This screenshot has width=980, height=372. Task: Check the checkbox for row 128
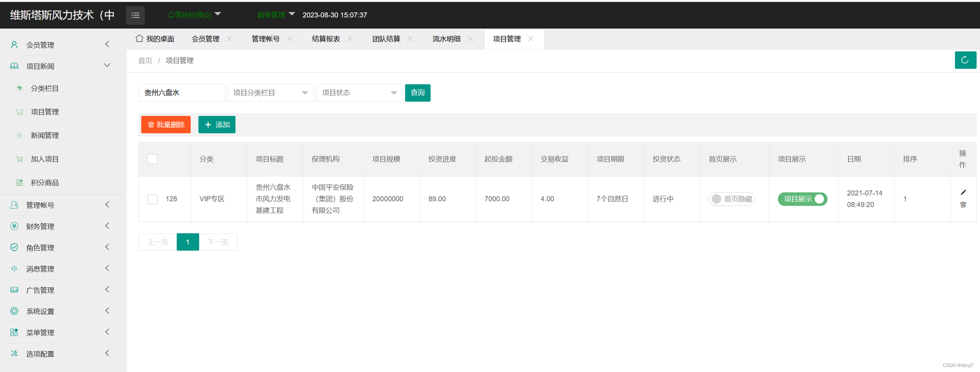152,199
